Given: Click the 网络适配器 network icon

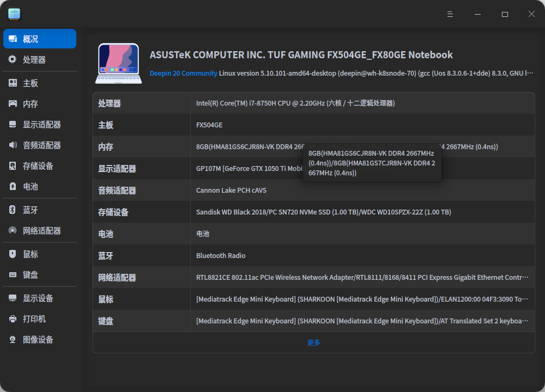Looking at the screenshot, I should point(13,230).
